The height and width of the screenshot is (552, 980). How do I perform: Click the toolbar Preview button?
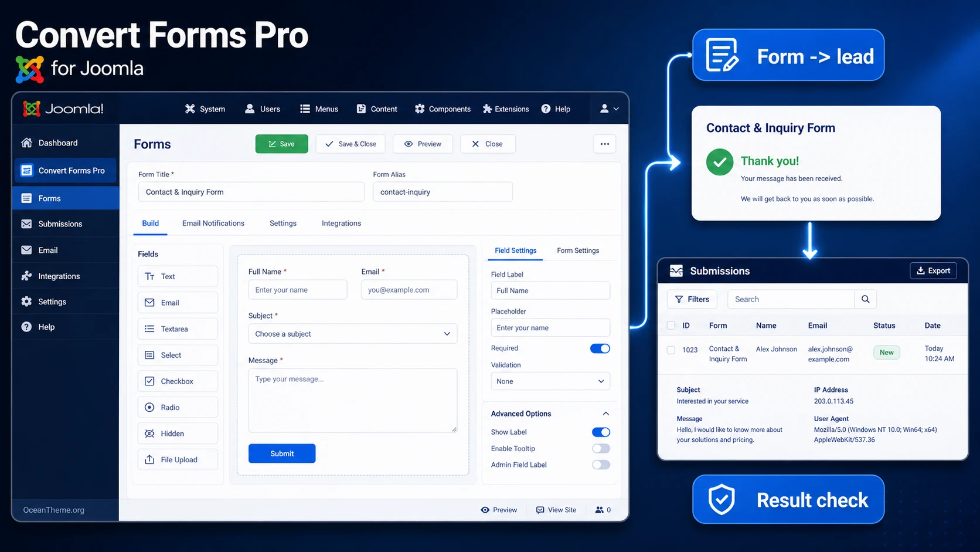423,144
